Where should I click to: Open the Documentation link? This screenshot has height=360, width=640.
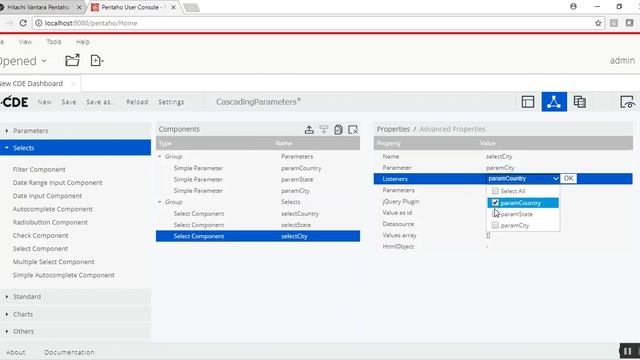tap(69, 352)
